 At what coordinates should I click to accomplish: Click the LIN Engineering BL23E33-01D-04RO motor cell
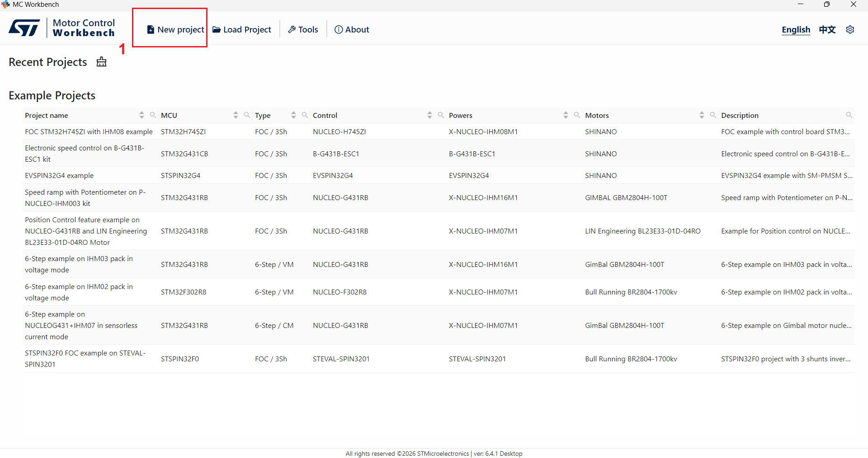(x=643, y=231)
